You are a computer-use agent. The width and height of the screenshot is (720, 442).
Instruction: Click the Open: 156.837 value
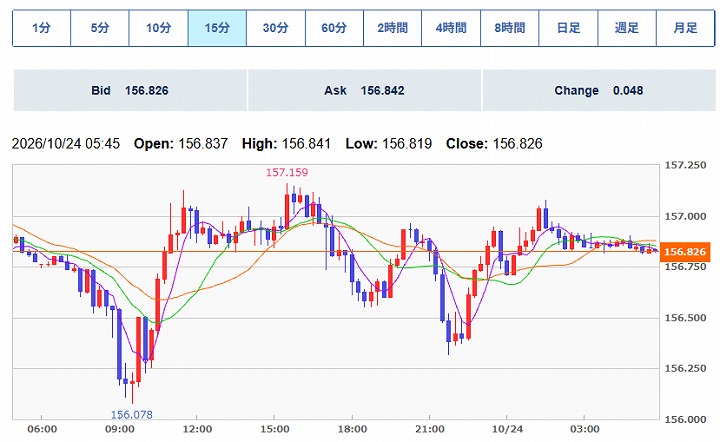click(x=181, y=144)
